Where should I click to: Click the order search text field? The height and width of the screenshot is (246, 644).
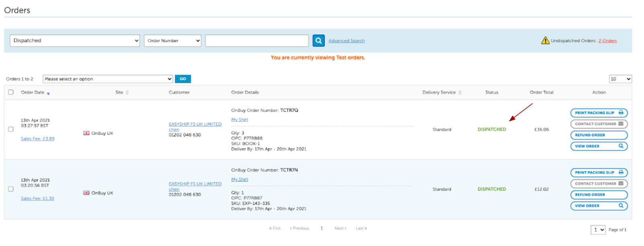[257, 41]
